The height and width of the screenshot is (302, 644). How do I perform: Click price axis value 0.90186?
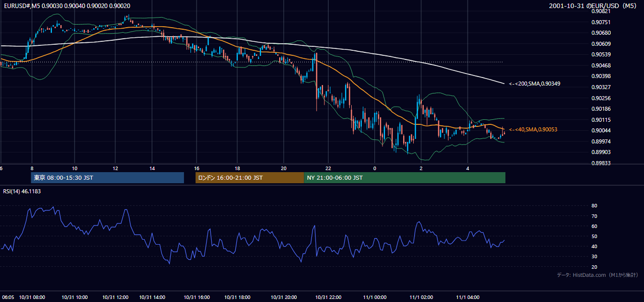(x=601, y=109)
